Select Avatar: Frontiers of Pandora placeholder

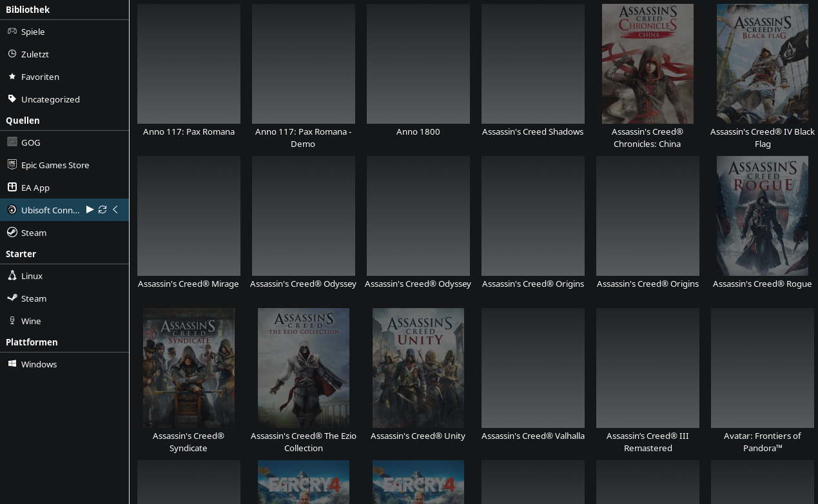(763, 368)
